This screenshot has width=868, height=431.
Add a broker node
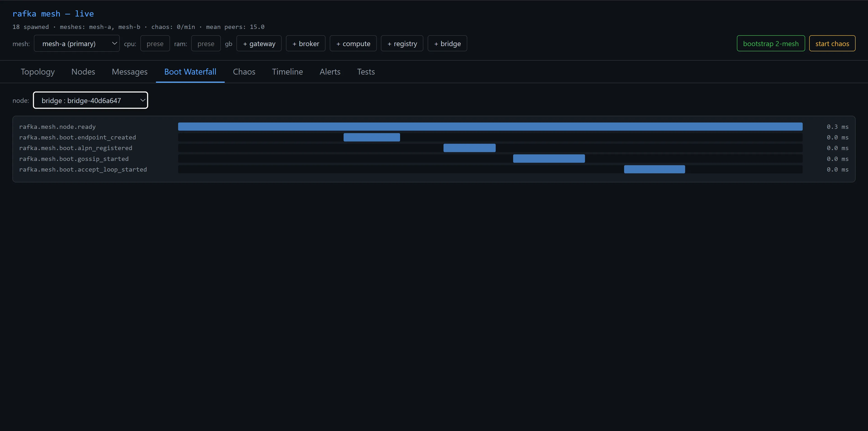tap(306, 43)
